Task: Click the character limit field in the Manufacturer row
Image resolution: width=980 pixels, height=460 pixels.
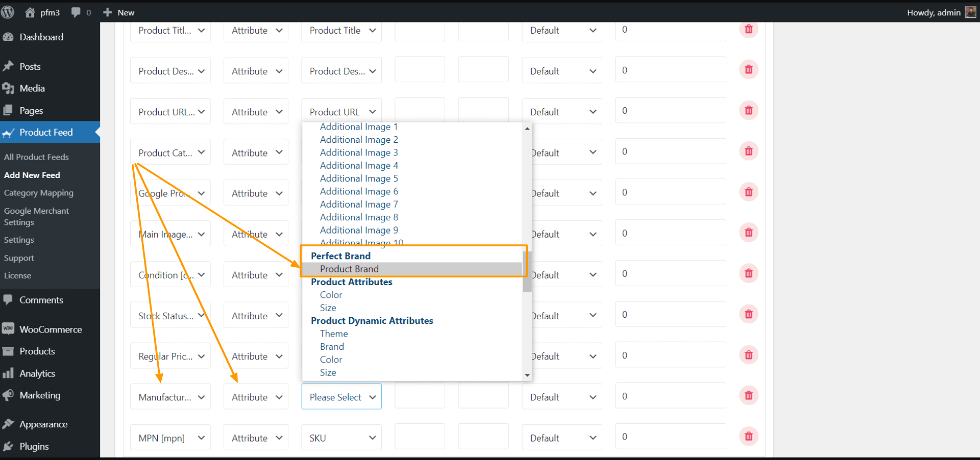Action: [670, 396]
